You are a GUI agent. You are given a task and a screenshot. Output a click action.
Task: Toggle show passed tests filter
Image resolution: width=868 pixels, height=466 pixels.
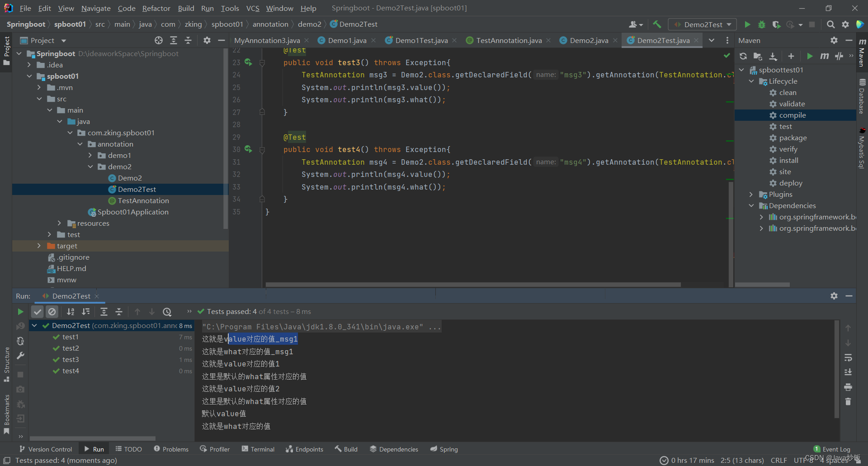pos(38,312)
